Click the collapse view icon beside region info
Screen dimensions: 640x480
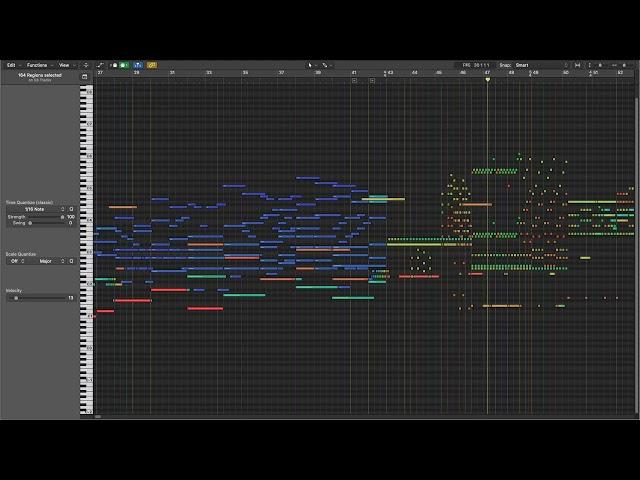coord(84,76)
